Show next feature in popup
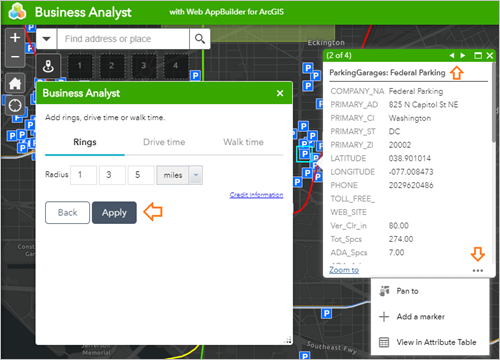 click(x=463, y=55)
